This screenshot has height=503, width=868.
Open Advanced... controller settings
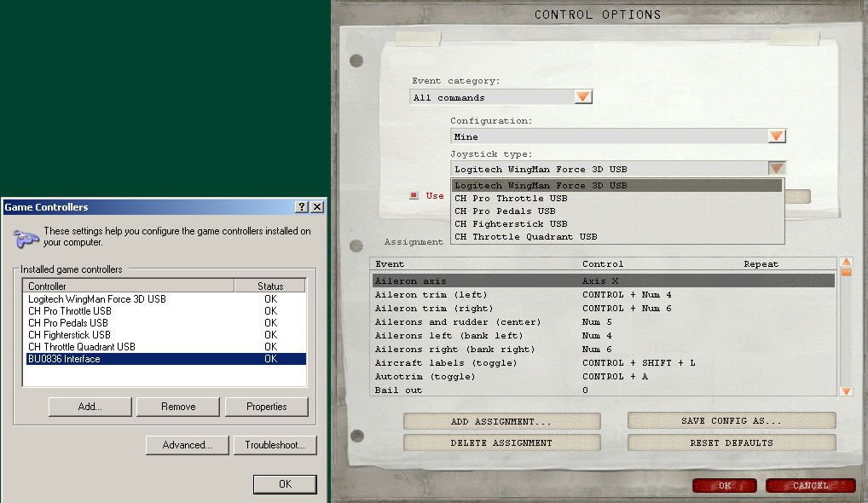tap(187, 445)
